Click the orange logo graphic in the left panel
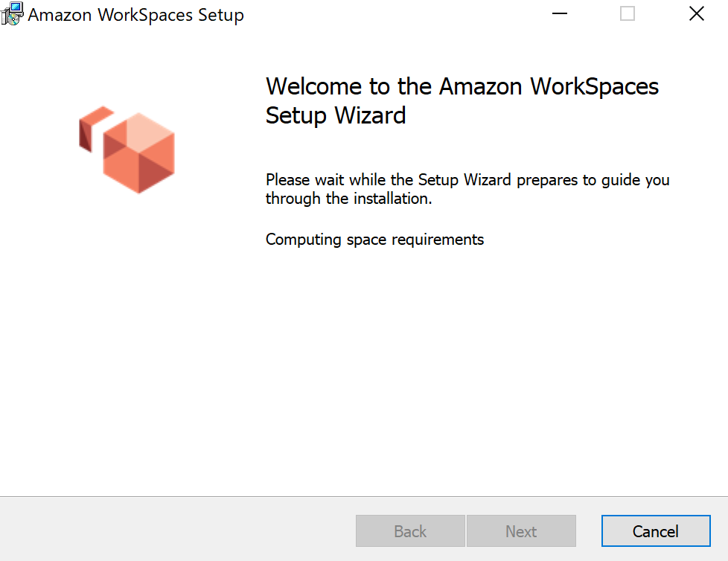Screen dimensions: 728x561 pos(127,149)
